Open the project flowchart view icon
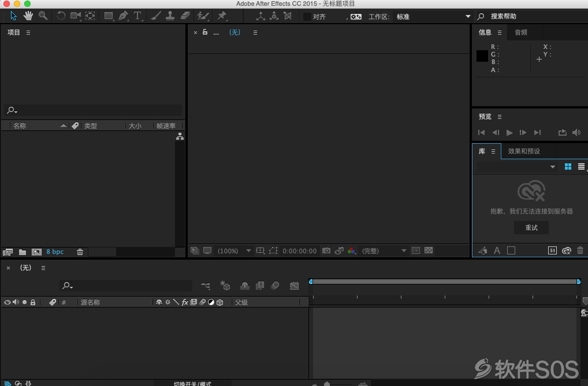Image resolution: width=588 pixels, height=386 pixels. point(180,136)
